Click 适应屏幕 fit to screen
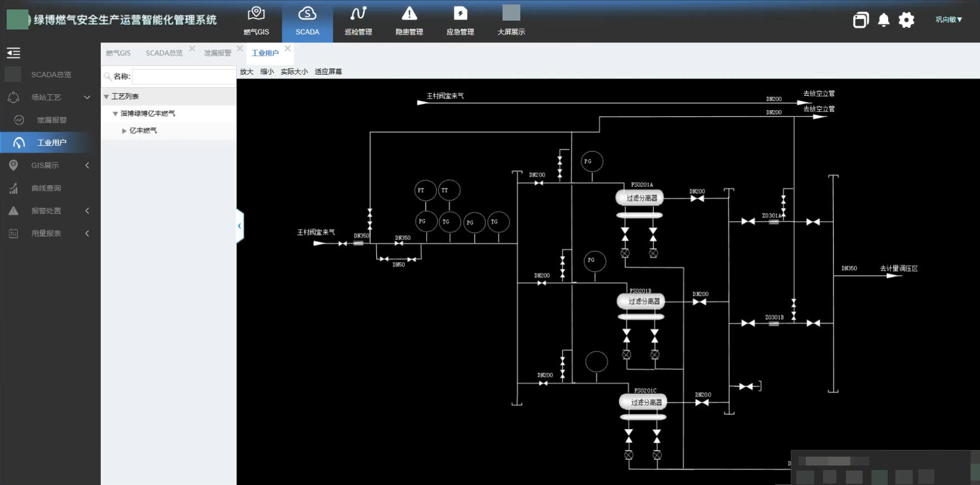The height and width of the screenshot is (485, 980). [328, 71]
